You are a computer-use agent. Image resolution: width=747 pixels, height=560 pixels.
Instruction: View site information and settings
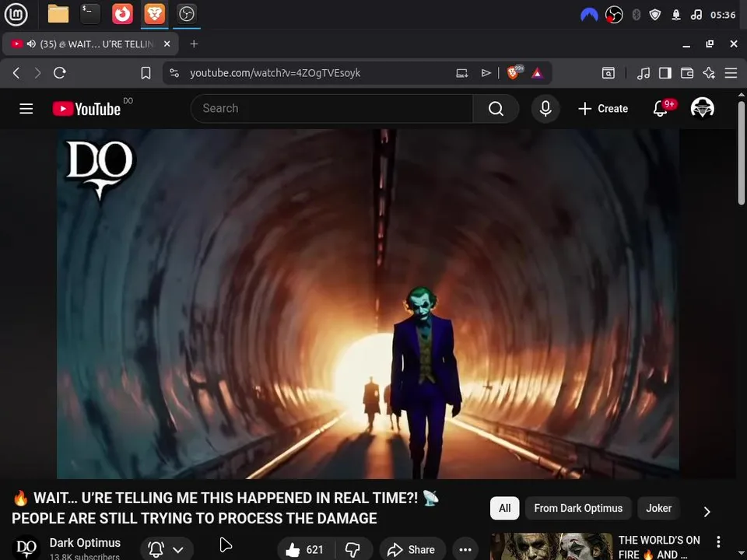tap(174, 73)
